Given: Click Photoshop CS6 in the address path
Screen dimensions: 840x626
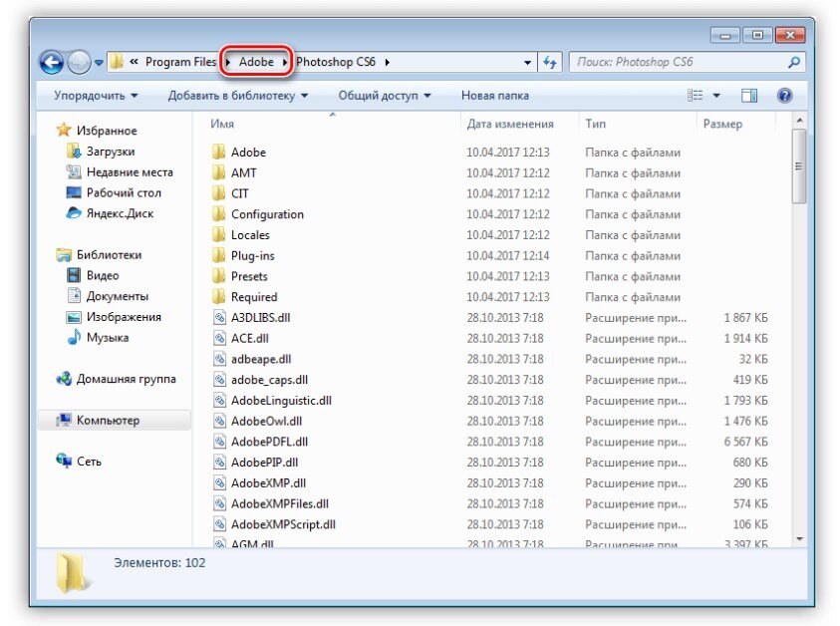Looking at the screenshot, I should [336, 62].
